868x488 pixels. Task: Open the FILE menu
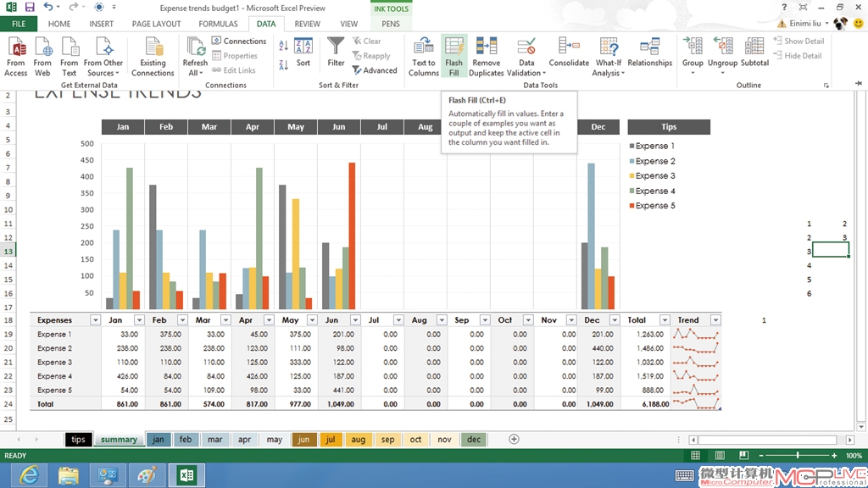tap(19, 24)
